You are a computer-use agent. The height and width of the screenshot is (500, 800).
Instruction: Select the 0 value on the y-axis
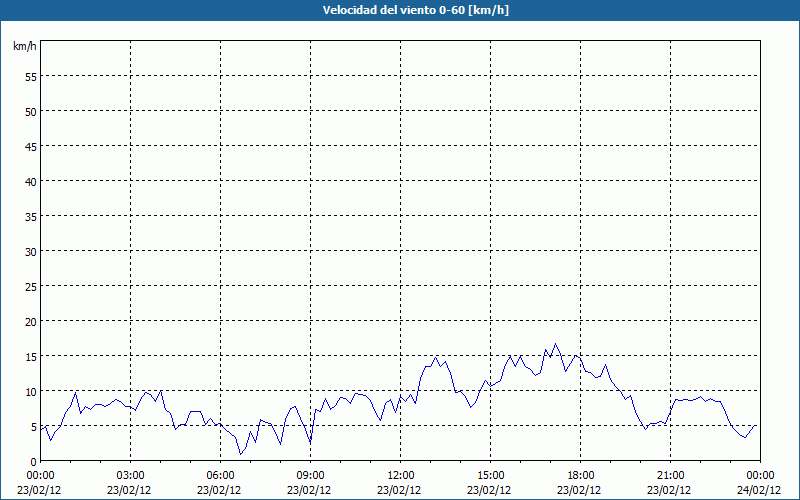click(x=34, y=461)
